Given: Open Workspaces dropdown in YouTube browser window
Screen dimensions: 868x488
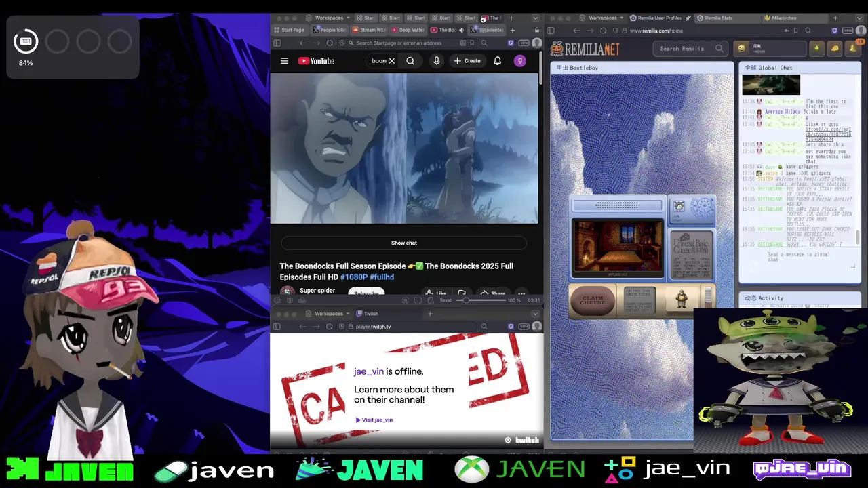Looking at the screenshot, I should 329,18.
